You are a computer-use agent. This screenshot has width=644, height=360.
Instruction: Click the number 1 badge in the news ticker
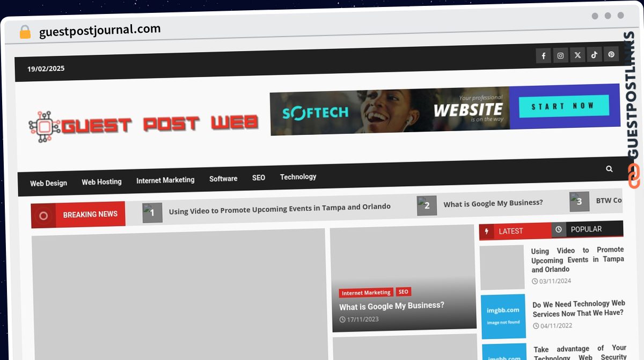pyautogui.click(x=152, y=213)
